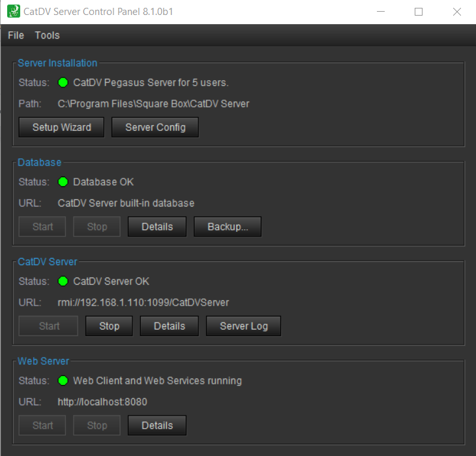The height and width of the screenshot is (456, 476).
Task: Minimize the Control Panel window
Action: (x=381, y=12)
